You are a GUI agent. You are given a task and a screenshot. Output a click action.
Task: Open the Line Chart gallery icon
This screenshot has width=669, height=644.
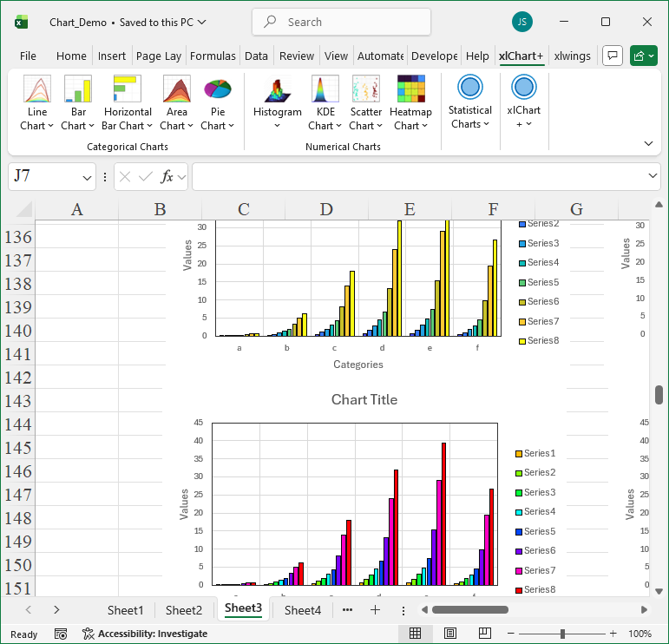tap(37, 90)
